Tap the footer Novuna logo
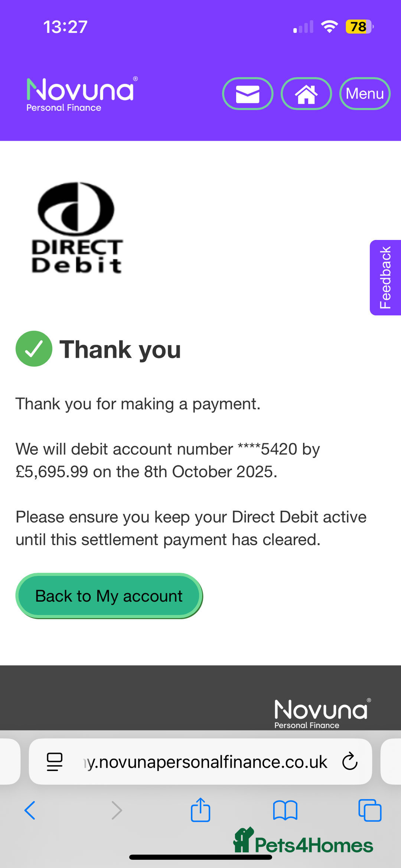Viewport: 401px width, 868px height. click(x=322, y=713)
